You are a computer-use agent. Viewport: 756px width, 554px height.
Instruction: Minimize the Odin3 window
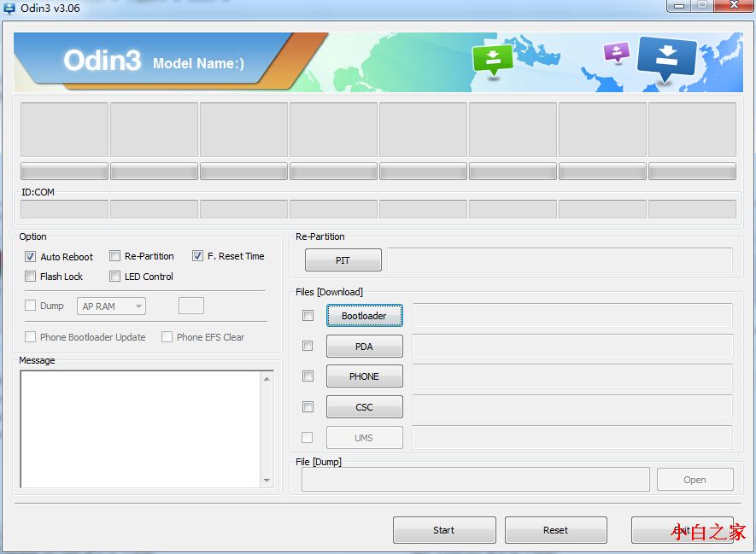click(679, 6)
